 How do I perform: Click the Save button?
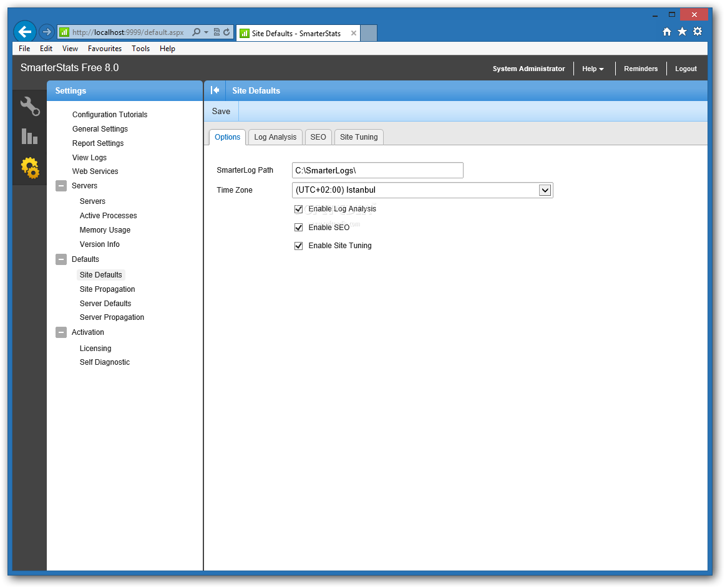pos(221,112)
